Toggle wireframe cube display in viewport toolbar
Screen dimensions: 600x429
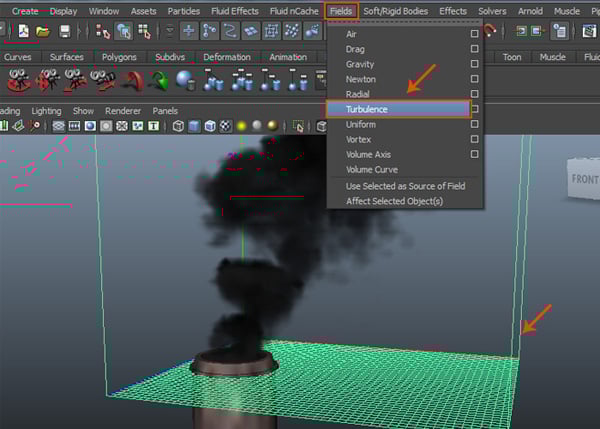point(178,127)
